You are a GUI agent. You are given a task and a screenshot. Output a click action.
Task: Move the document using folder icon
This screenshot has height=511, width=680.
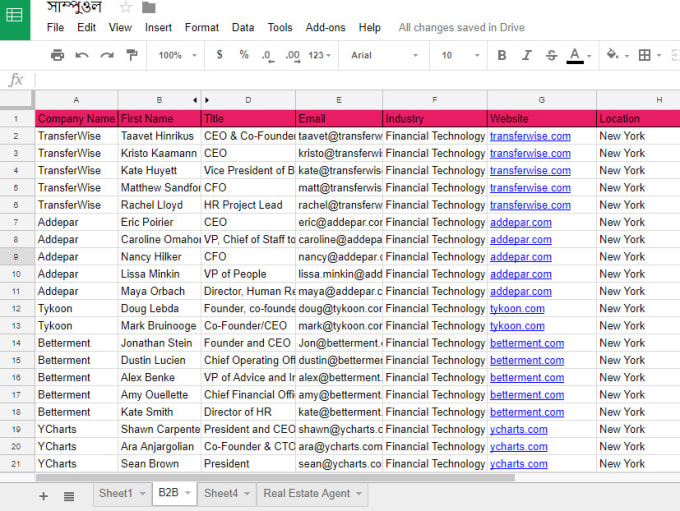(x=149, y=7)
